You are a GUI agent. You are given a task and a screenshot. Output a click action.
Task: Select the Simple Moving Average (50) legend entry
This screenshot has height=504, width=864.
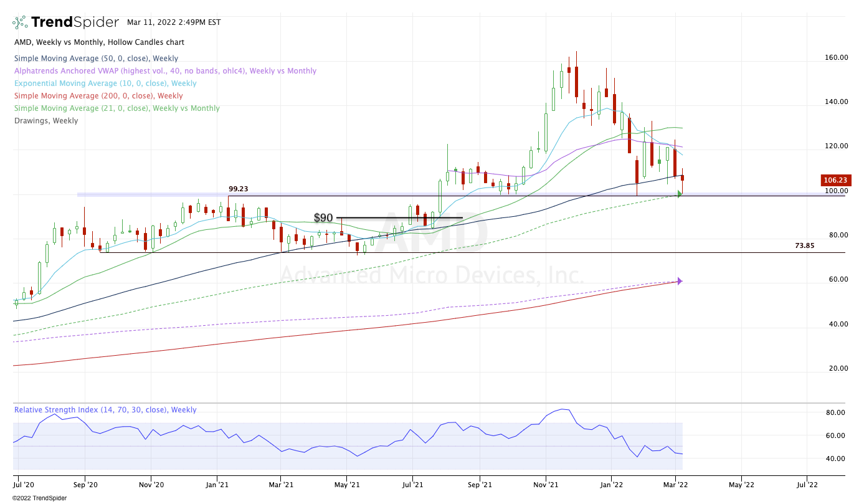point(96,59)
